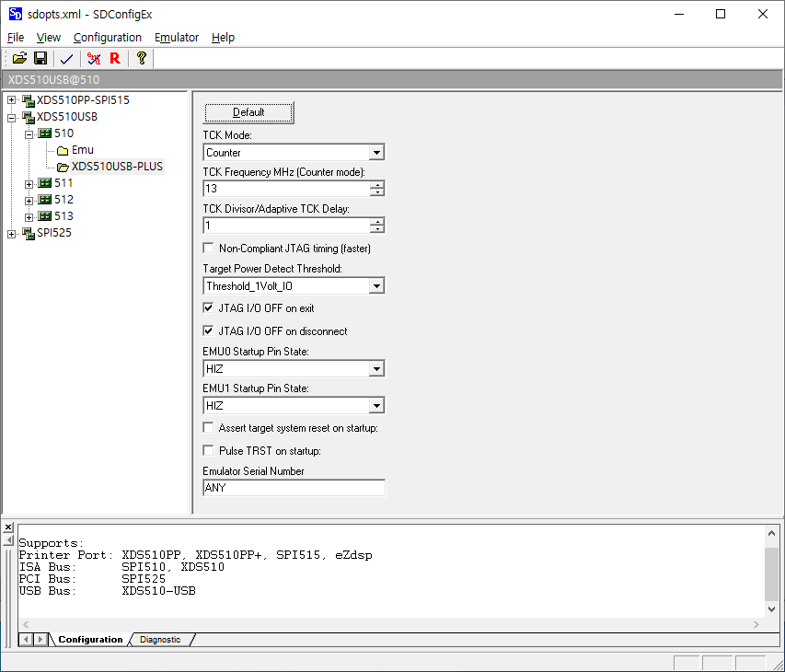Screen dimensions: 785x672
Task: Click the output pane scroll right arrow
Action: tap(756, 624)
